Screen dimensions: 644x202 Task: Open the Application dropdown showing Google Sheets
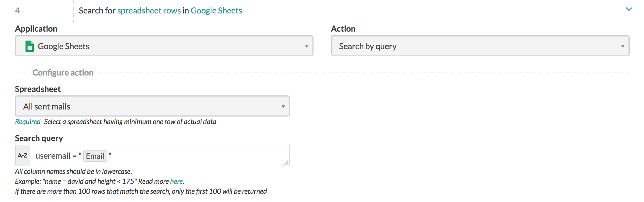coord(164,46)
